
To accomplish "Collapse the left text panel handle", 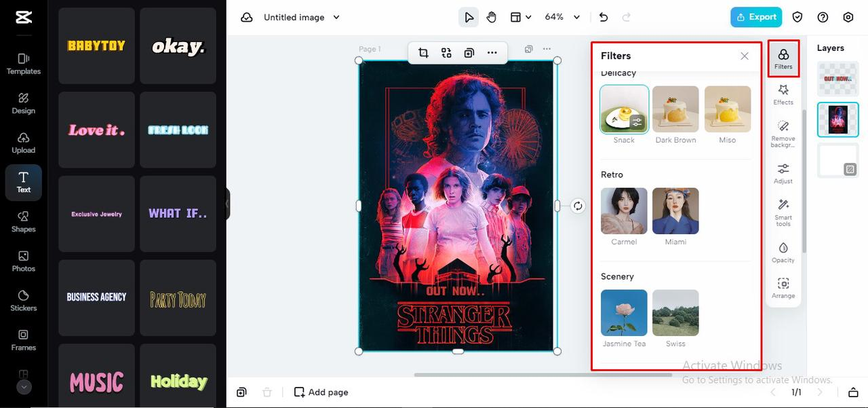I will (x=228, y=204).
